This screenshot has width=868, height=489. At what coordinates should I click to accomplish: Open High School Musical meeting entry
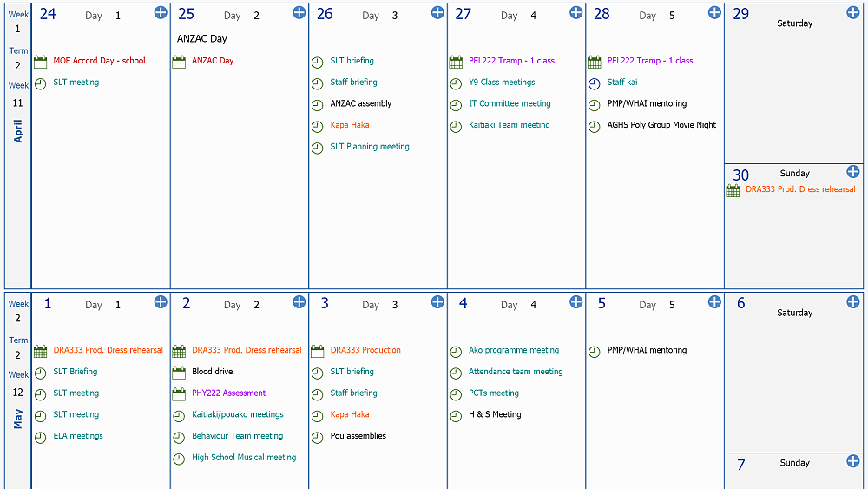pos(244,458)
